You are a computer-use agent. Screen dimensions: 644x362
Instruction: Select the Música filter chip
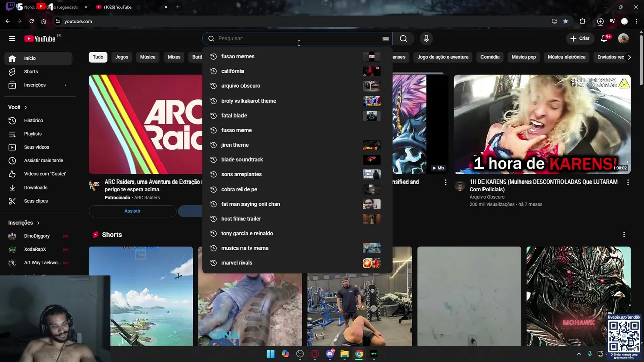click(148, 57)
